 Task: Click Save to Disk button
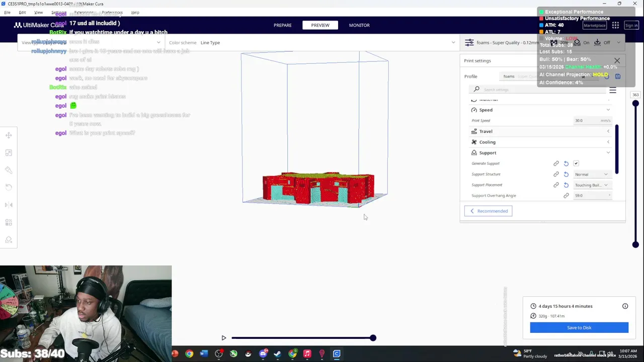pyautogui.click(x=579, y=328)
